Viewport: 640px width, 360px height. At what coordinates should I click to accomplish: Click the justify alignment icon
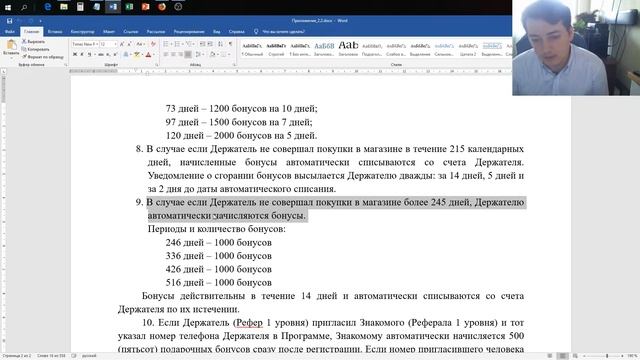pos(188,54)
